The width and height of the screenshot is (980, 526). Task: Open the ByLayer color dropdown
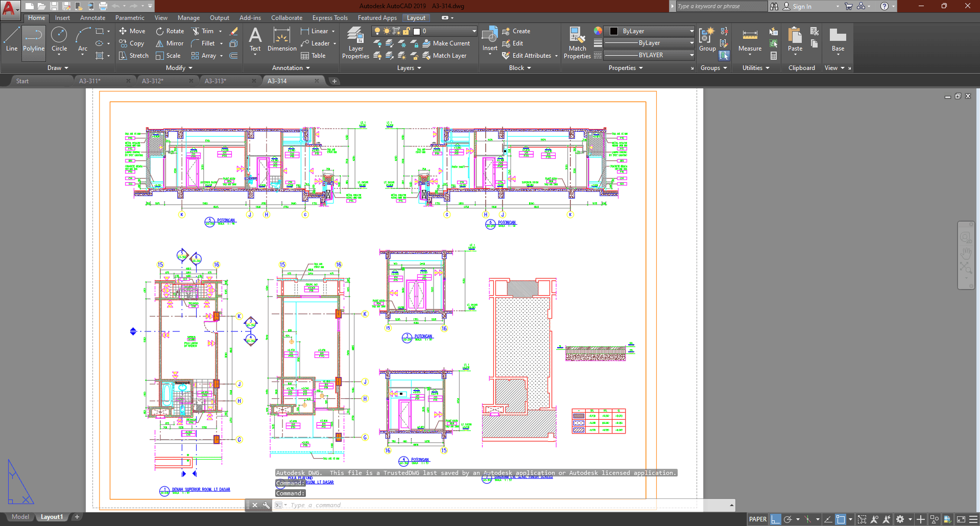point(650,31)
